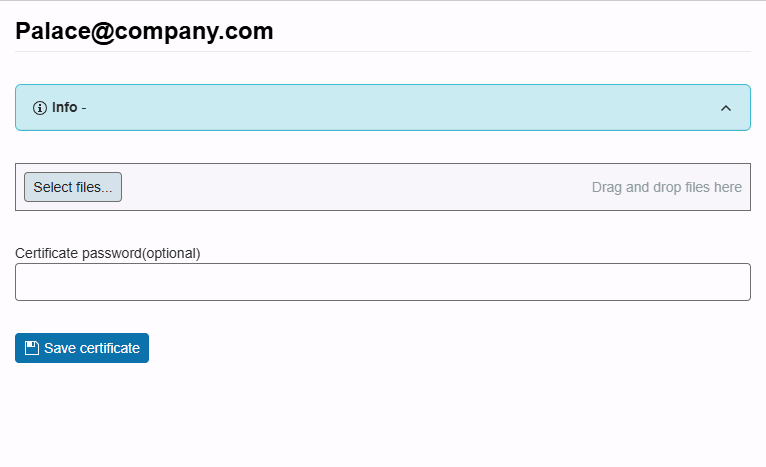
Task: Toggle the light blue Info banner
Action: [x=383, y=107]
